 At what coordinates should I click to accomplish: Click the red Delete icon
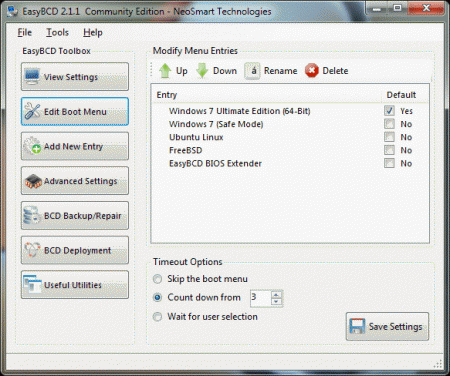coord(312,71)
